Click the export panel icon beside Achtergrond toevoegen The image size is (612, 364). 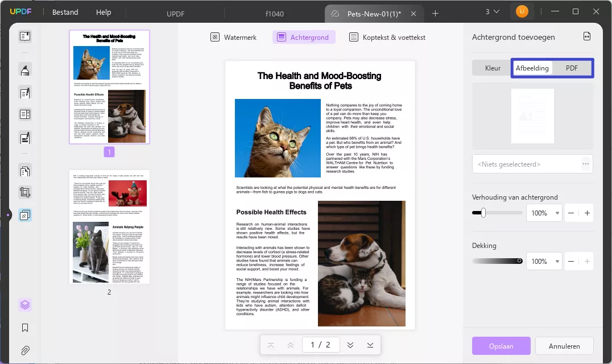tap(587, 36)
